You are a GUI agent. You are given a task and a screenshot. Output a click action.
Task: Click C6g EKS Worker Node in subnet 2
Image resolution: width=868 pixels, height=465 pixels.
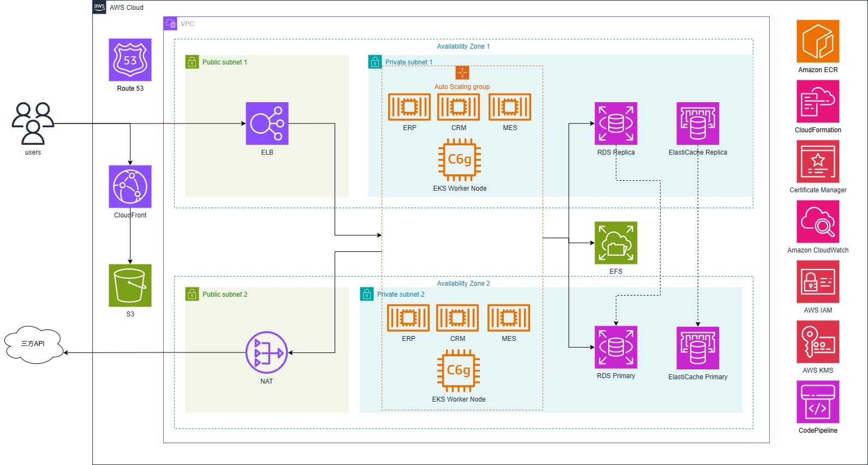click(x=459, y=370)
